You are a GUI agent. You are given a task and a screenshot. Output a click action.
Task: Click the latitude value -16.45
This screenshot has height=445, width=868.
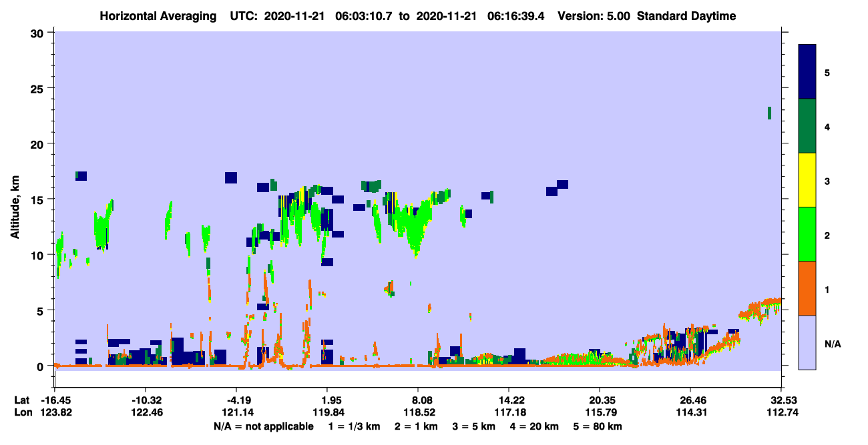pos(55,400)
